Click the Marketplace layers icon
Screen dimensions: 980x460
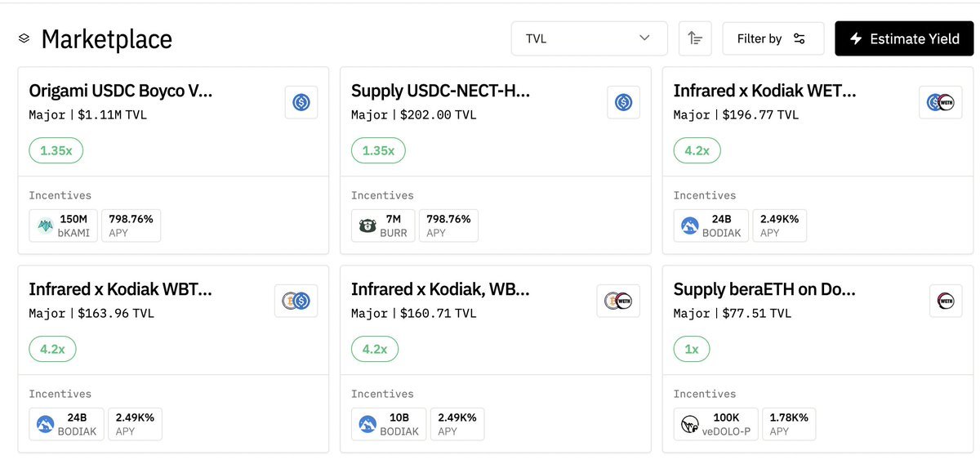(x=24, y=38)
